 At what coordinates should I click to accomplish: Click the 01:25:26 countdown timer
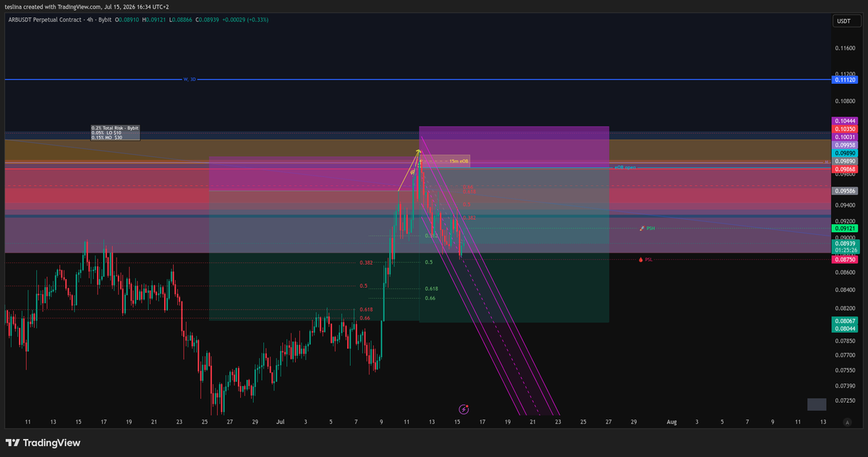click(845, 251)
